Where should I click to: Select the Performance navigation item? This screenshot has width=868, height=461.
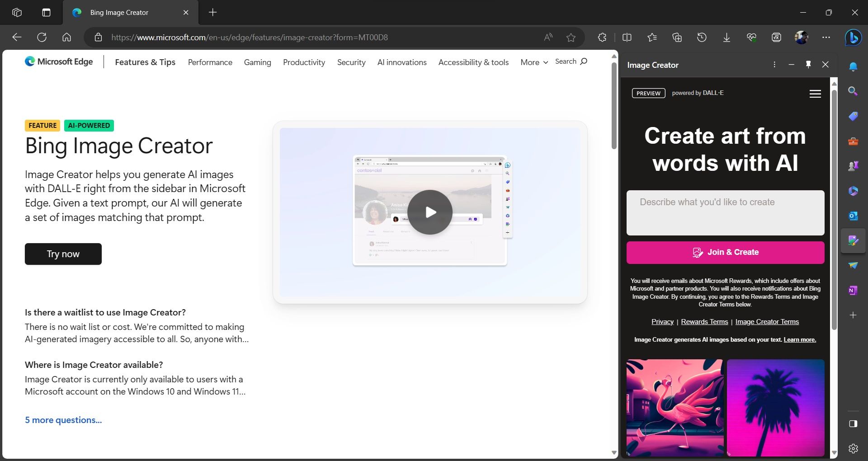click(x=210, y=62)
